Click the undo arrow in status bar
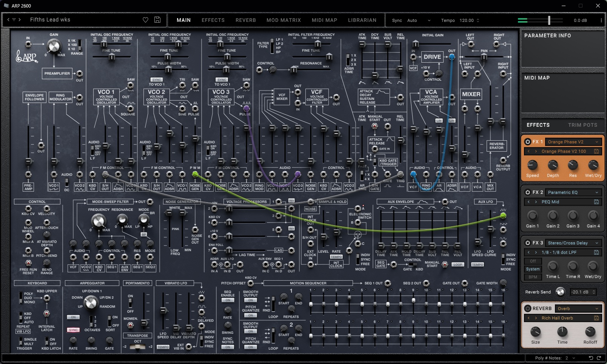Image resolution: width=607 pixels, height=364 pixels. click(x=591, y=358)
